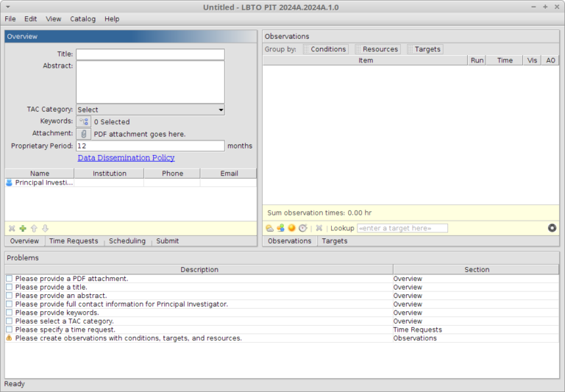This screenshot has width=565, height=392.
Task: Click the add conditions cloud icon
Action: (270, 228)
